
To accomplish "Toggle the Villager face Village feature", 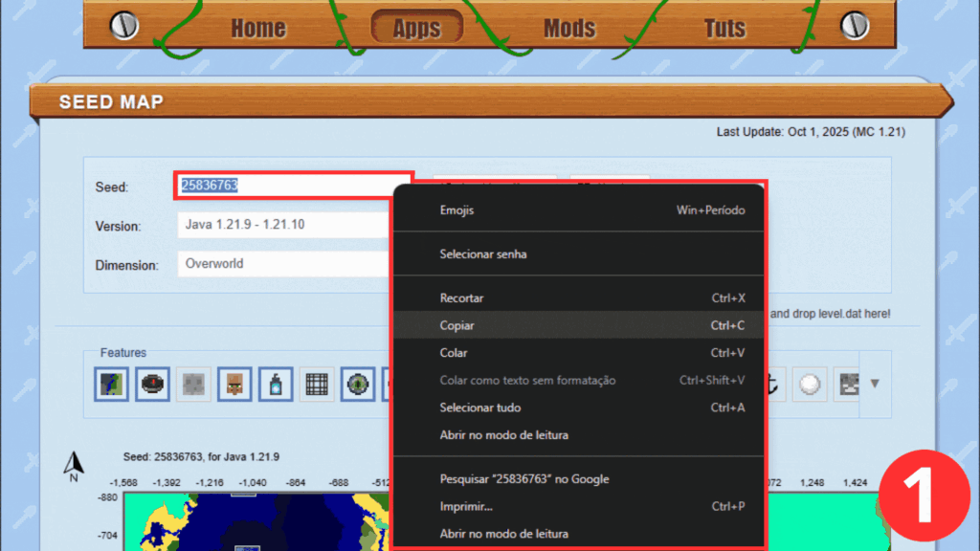I will point(234,385).
